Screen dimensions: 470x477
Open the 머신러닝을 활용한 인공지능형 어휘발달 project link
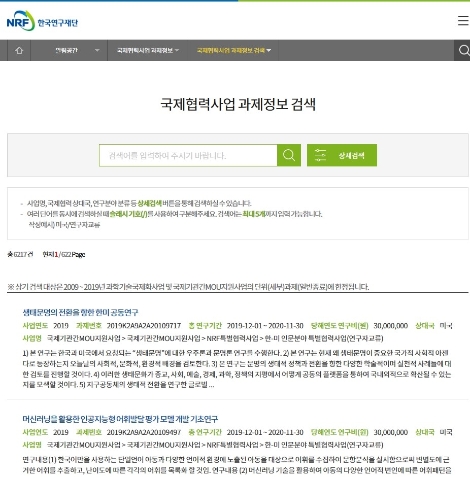click(x=120, y=419)
